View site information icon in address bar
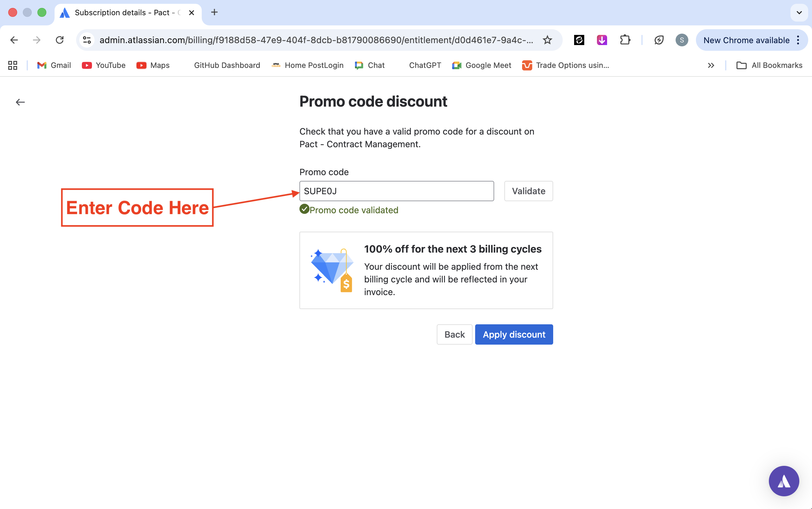Viewport: 812px width, 509px height. tap(87, 40)
